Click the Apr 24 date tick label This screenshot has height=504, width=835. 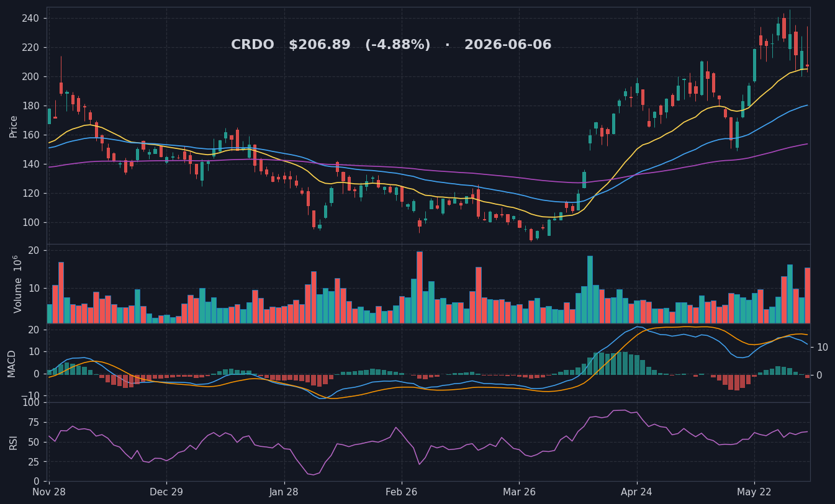[x=637, y=492]
